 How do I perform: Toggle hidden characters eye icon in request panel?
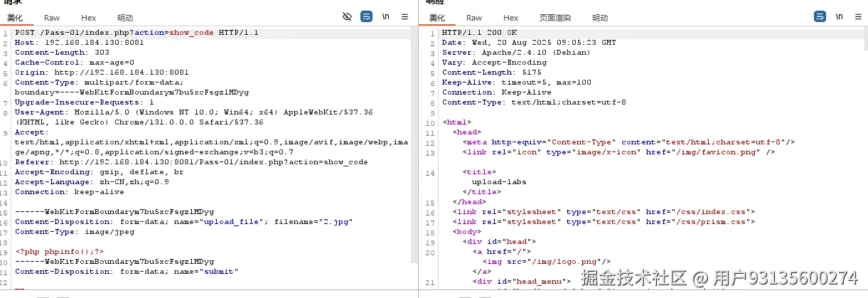[x=347, y=16]
